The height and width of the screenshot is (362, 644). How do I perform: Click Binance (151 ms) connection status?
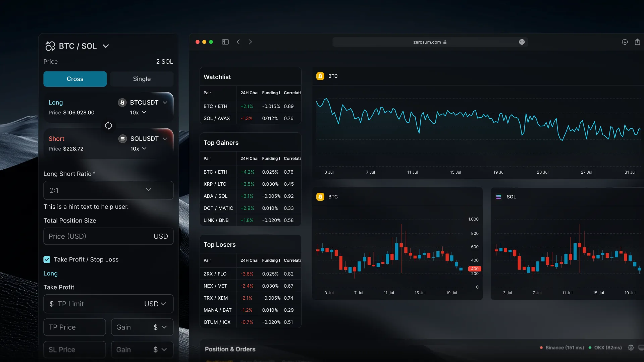coord(562,348)
